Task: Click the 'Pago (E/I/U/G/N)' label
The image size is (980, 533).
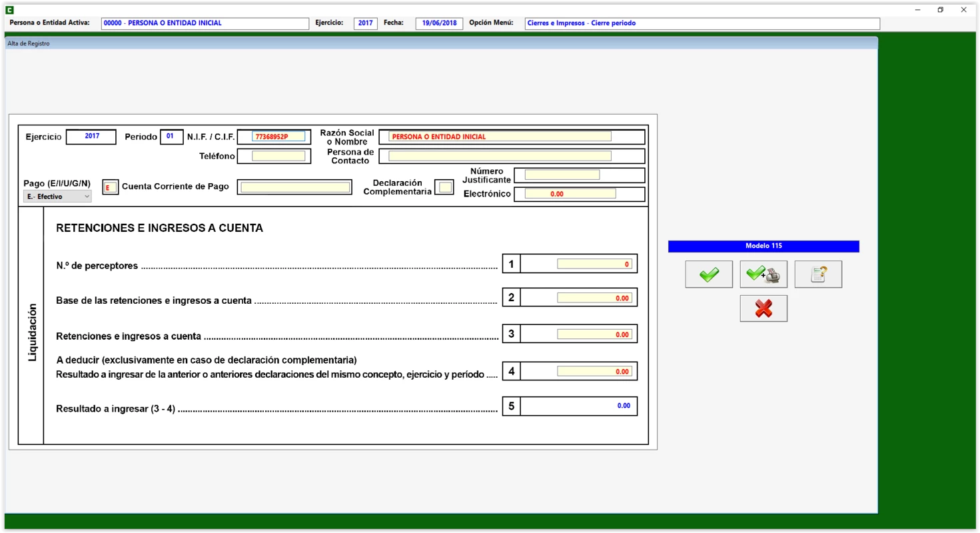Action: [x=57, y=184]
